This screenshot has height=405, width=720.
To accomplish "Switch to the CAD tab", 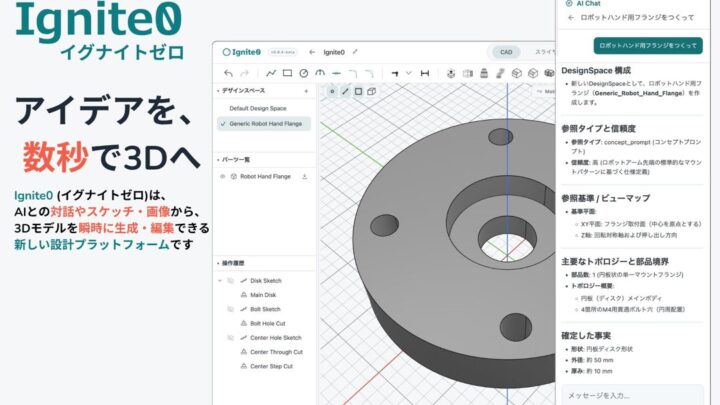I will (506, 52).
